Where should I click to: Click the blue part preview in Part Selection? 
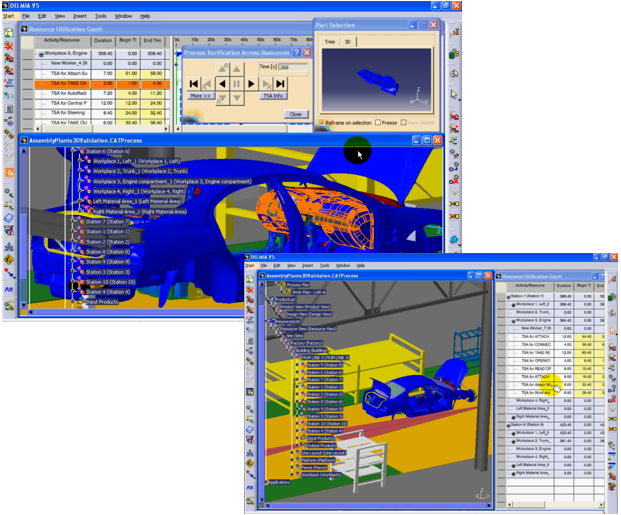pyautogui.click(x=377, y=82)
